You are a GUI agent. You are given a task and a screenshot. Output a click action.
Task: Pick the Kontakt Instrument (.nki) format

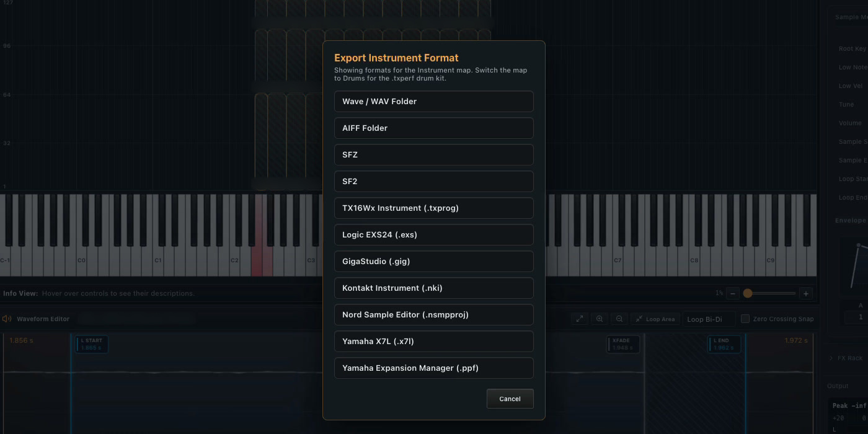tap(433, 288)
